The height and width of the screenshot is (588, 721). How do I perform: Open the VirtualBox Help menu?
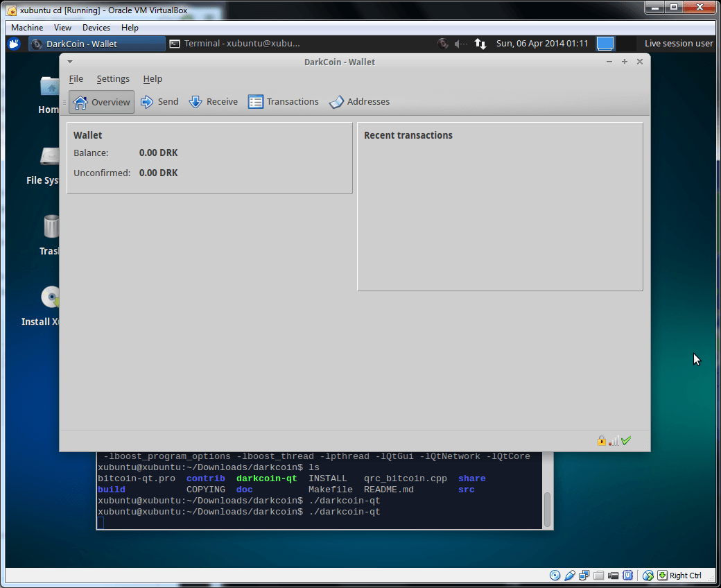130,28
